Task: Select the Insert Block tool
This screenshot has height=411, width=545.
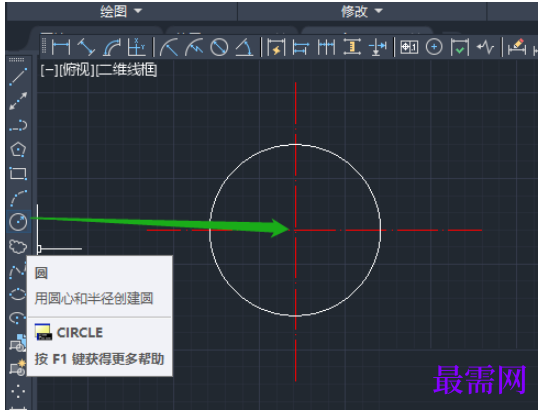Action: 17,343
